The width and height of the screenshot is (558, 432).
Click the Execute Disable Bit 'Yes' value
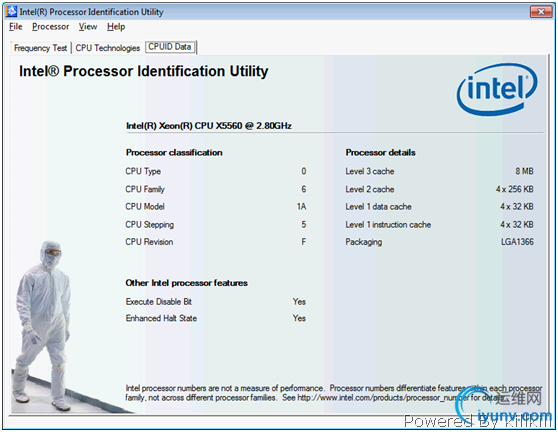[x=299, y=302]
